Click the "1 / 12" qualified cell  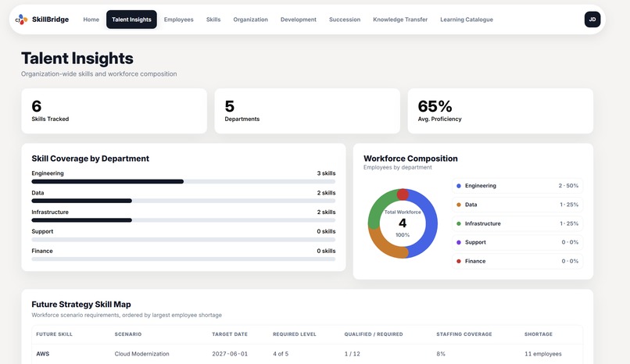(x=352, y=354)
